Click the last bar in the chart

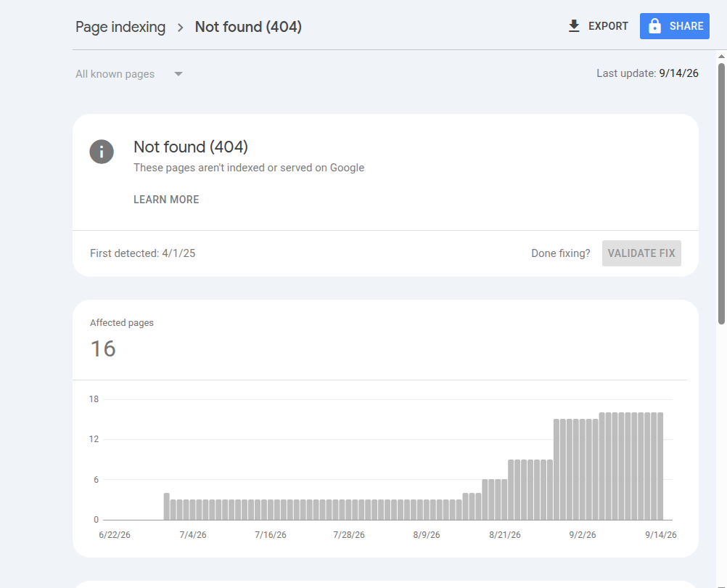coord(660,466)
